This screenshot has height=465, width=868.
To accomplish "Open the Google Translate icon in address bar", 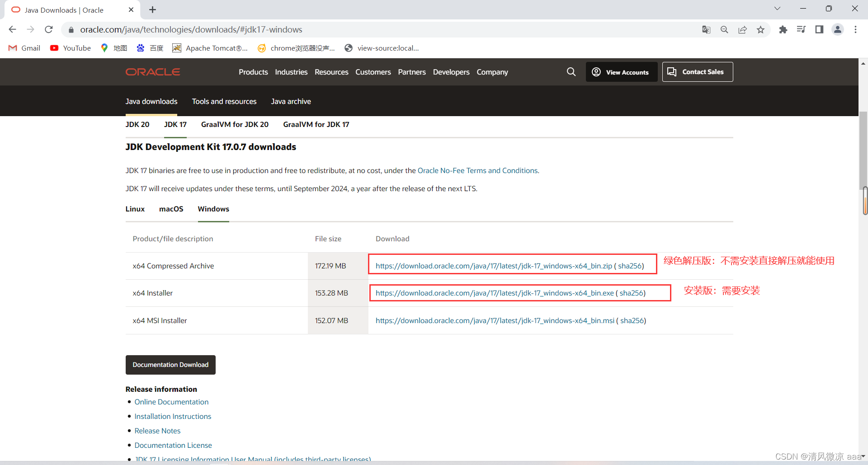I will pos(706,30).
